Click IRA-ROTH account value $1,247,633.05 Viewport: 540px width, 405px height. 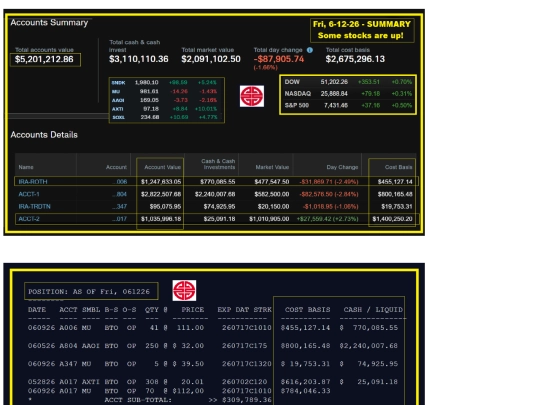pyautogui.click(x=161, y=181)
